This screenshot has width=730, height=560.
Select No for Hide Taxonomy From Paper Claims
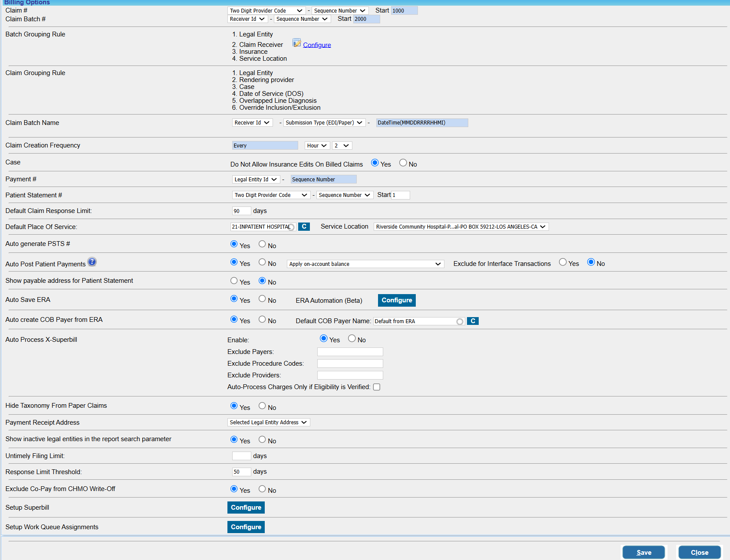262,406
